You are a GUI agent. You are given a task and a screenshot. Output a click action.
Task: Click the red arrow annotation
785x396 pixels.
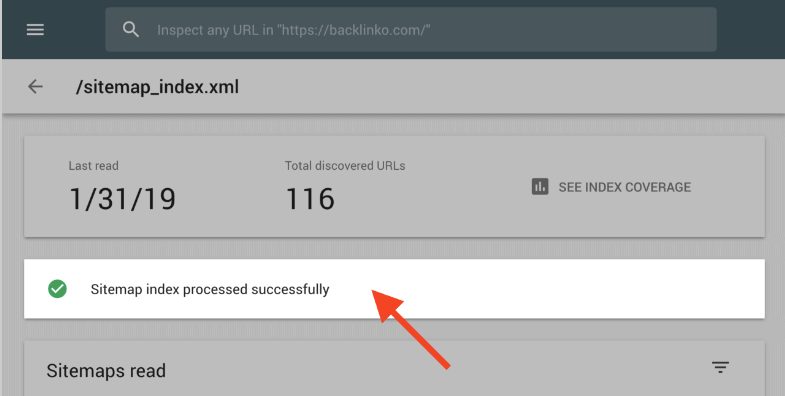point(410,329)
